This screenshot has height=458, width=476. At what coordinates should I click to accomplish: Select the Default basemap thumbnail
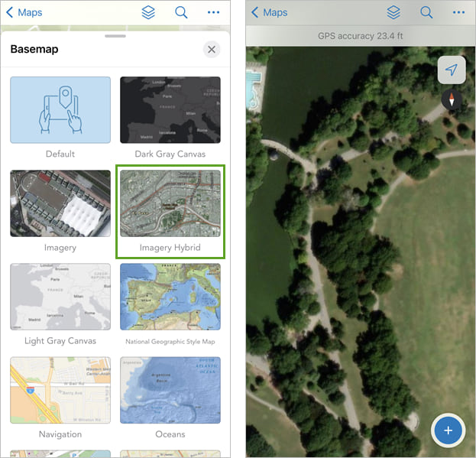coord(60,110)
